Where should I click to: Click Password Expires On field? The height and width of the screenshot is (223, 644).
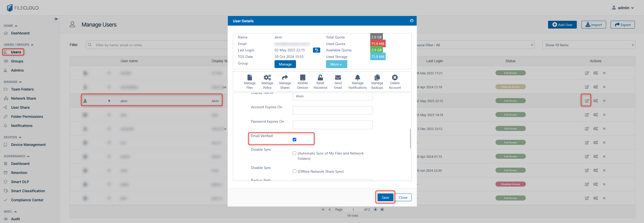pyautogui.click(x=333, y=125)
